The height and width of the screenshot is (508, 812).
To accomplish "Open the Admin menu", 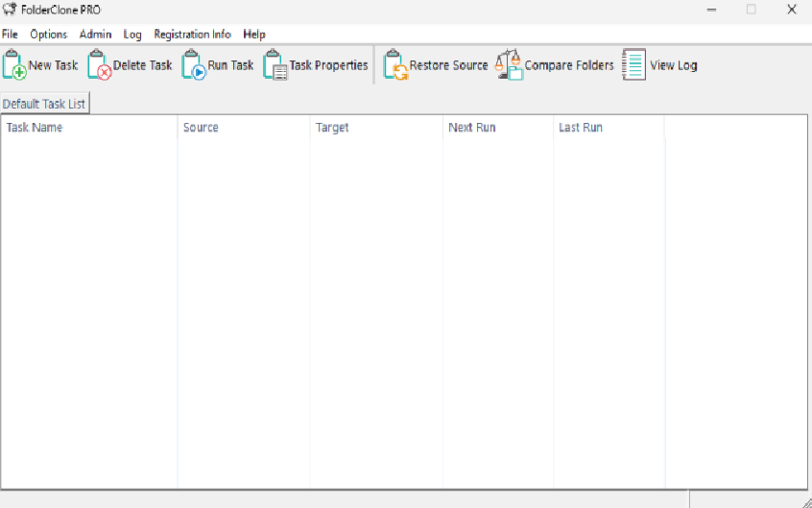I will pos(95,35).
